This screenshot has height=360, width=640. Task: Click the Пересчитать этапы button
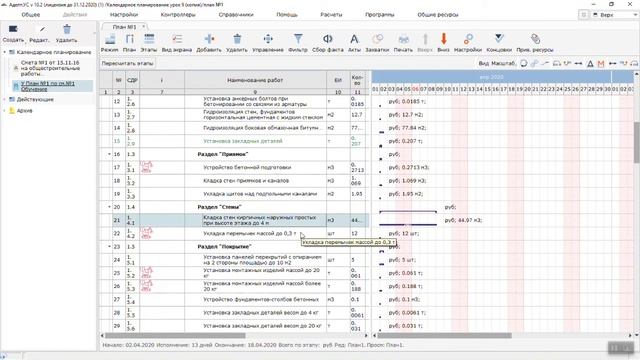pos(127,64)
